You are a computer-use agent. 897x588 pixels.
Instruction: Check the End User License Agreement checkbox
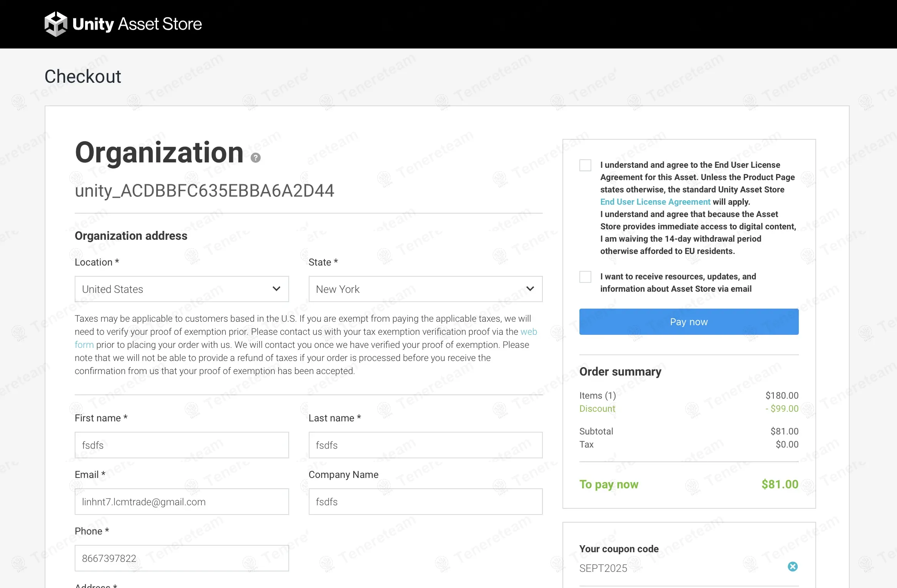[585, 165]
